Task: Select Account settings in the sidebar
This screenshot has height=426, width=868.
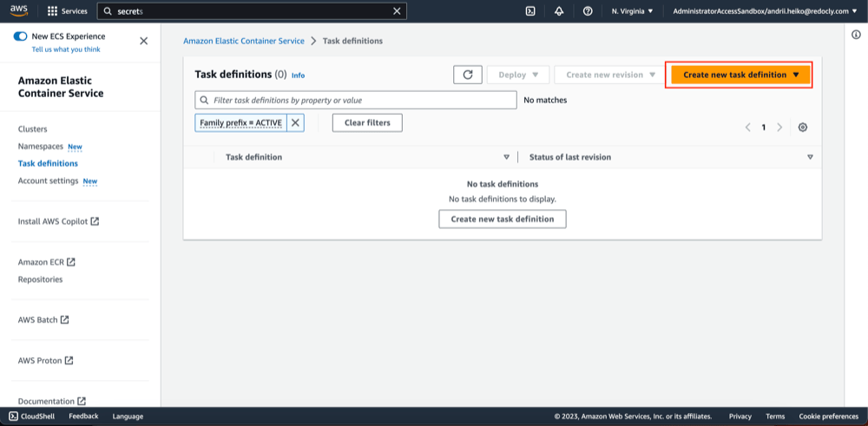Action: click(x=48, y=181)
